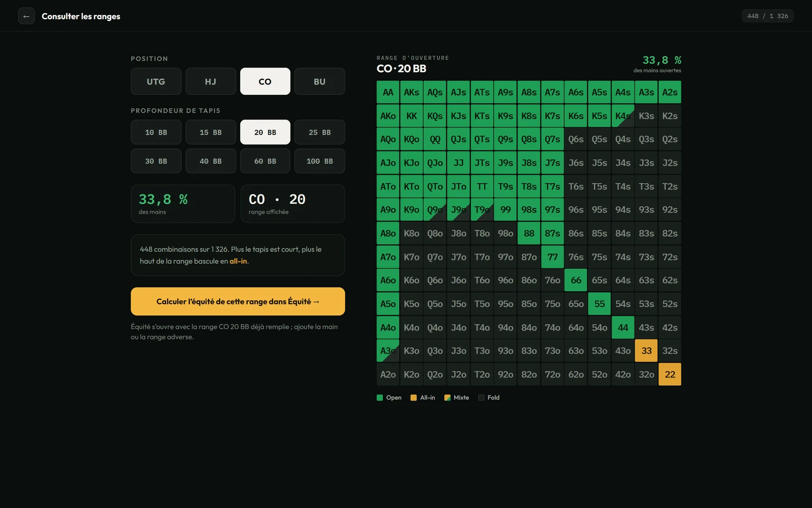
Task: Switch to the BU position
Action: [320, 81]
